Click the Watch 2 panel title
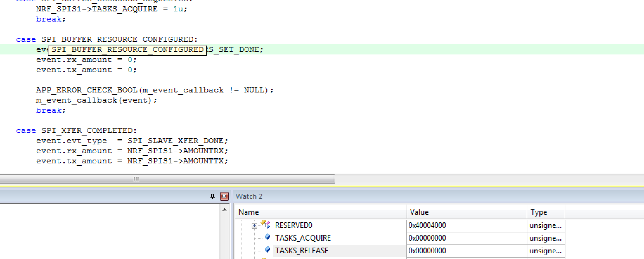This screenshot has height=259, width=644. 249,196
